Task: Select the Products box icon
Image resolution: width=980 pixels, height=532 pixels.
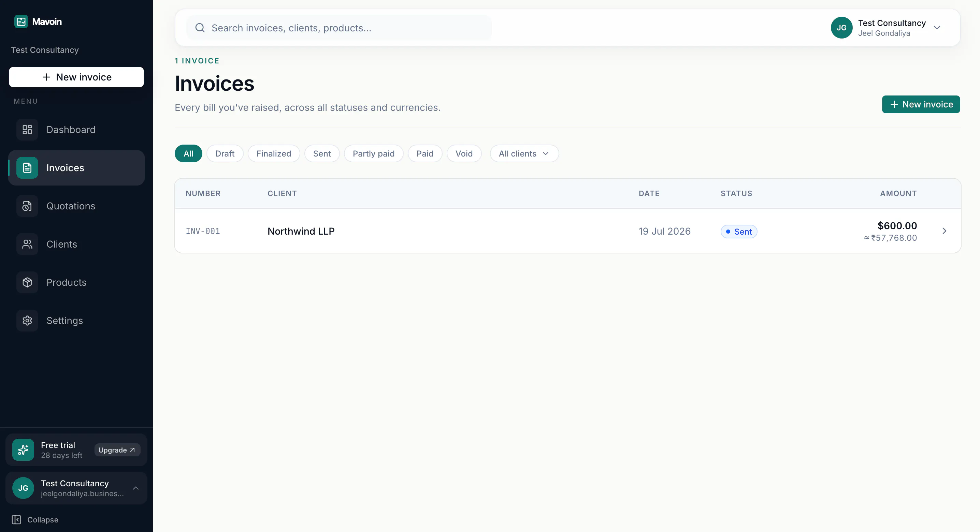Action: (27, 283)
